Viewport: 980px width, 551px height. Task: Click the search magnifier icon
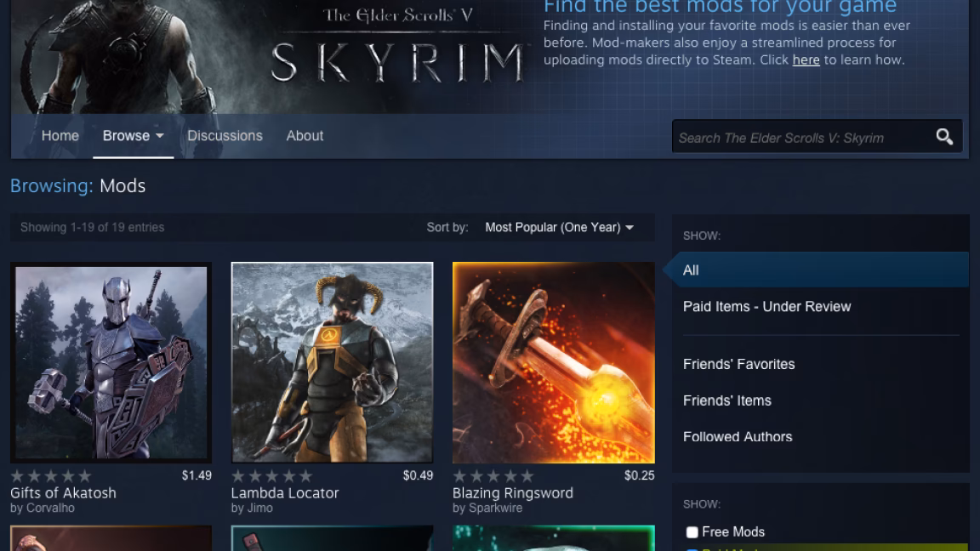click(x=944, y=136)
